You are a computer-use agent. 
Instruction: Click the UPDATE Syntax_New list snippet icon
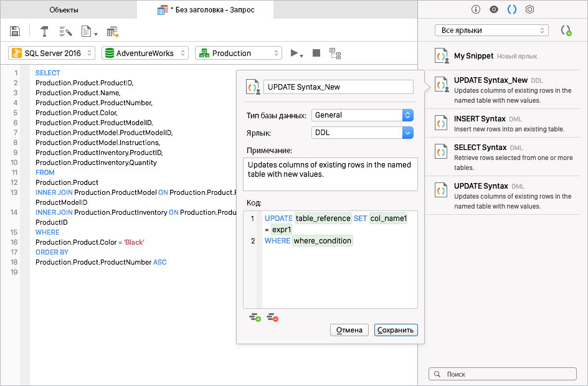tap(442, 84)
